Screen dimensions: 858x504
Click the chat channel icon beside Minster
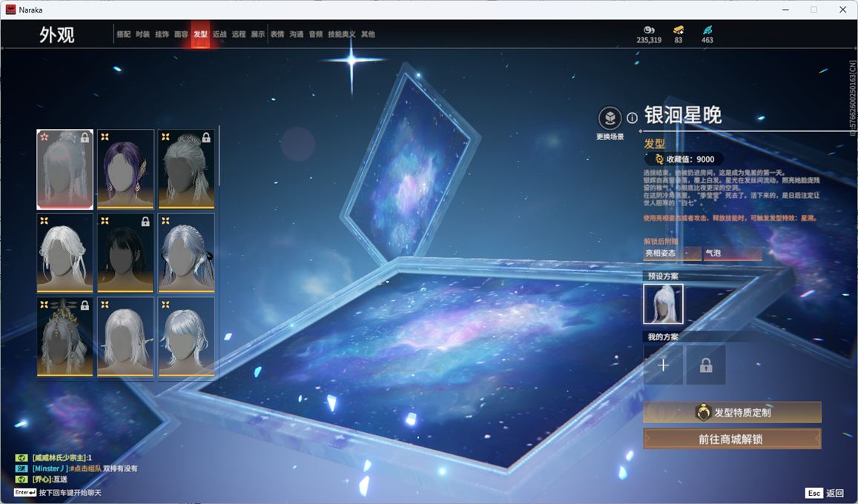tap(22, 468)
